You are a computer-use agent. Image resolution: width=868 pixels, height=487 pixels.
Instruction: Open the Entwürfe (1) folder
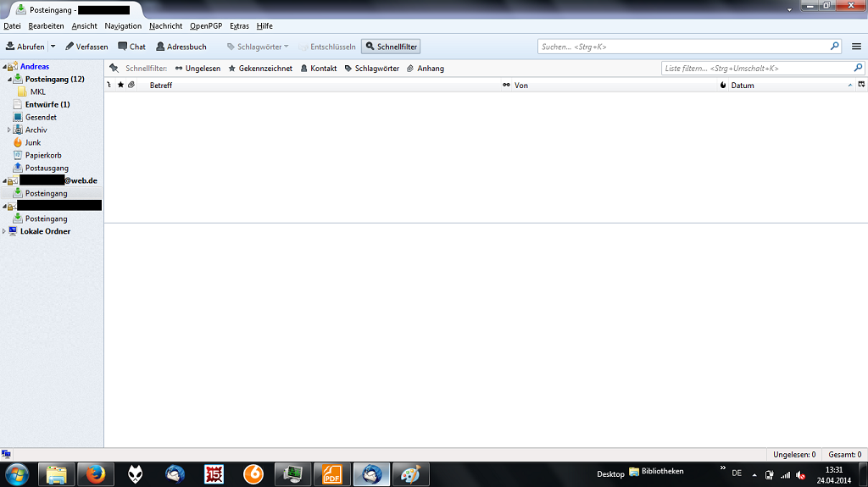pyautogui.click(x=47, y=104)
